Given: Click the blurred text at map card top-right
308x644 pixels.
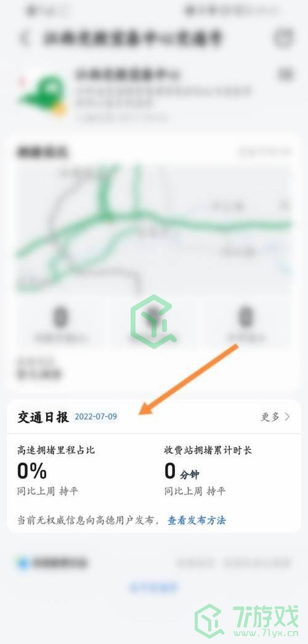Looking at the screenshot, I should tap(264, 152).
